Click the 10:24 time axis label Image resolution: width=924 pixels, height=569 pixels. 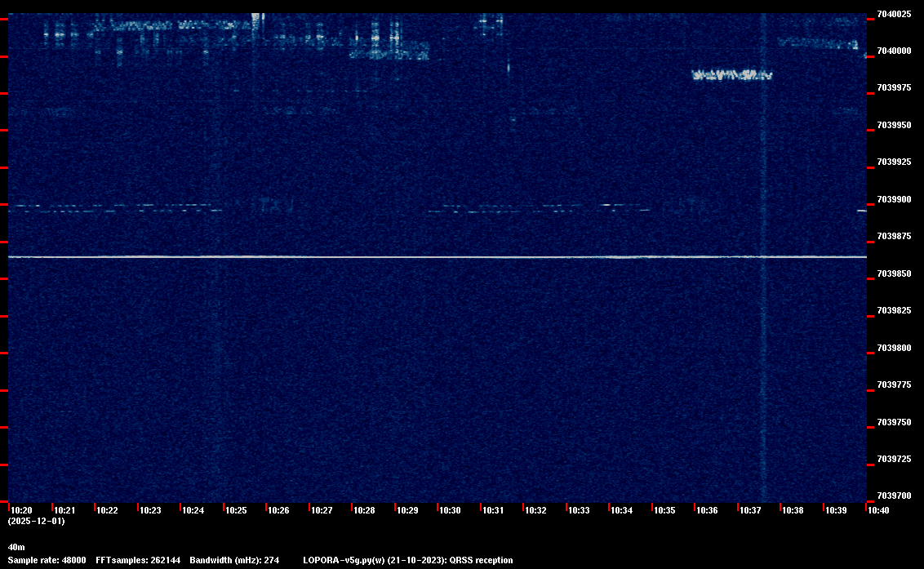[193, 510]
